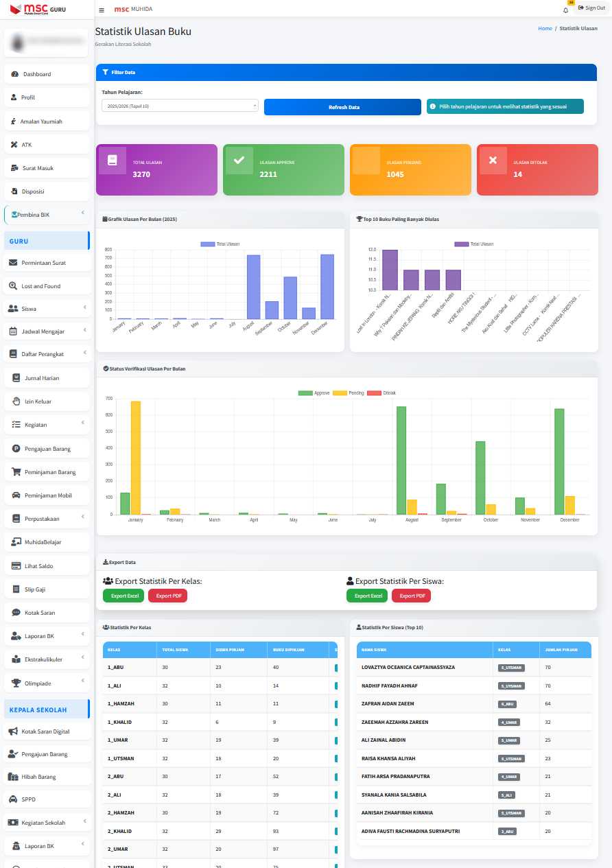Click Total Ulasan legend swatch in monthly chart
612x868 pixels.
(207, 244)
